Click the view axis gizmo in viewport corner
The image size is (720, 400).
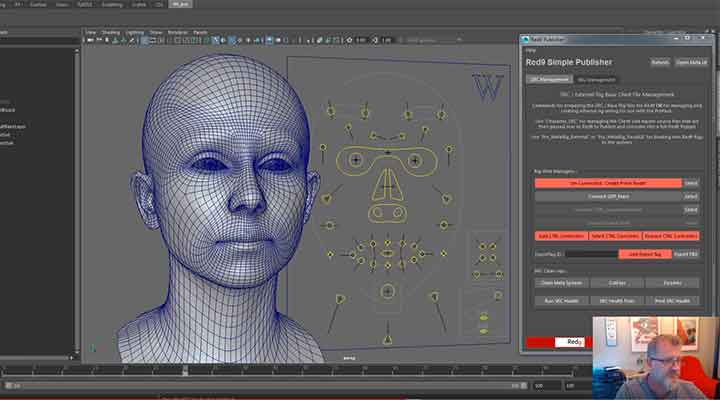click(95, 349)
